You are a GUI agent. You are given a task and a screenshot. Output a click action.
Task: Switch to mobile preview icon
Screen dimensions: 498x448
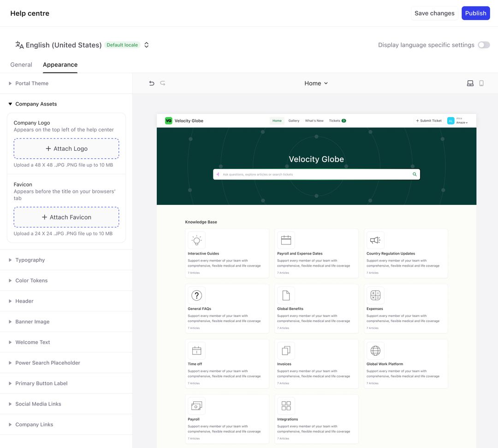pos(481,83)
